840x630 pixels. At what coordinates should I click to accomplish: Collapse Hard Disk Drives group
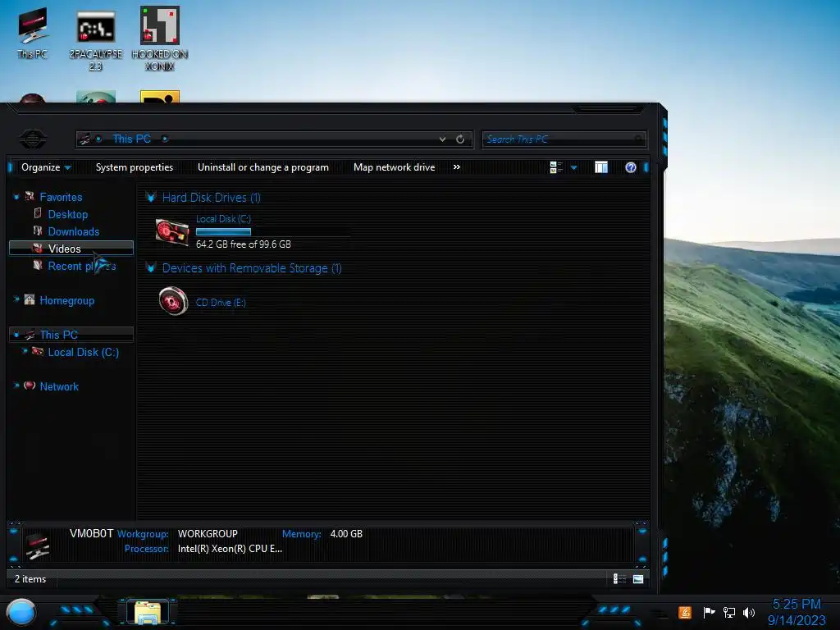(151, 197)
